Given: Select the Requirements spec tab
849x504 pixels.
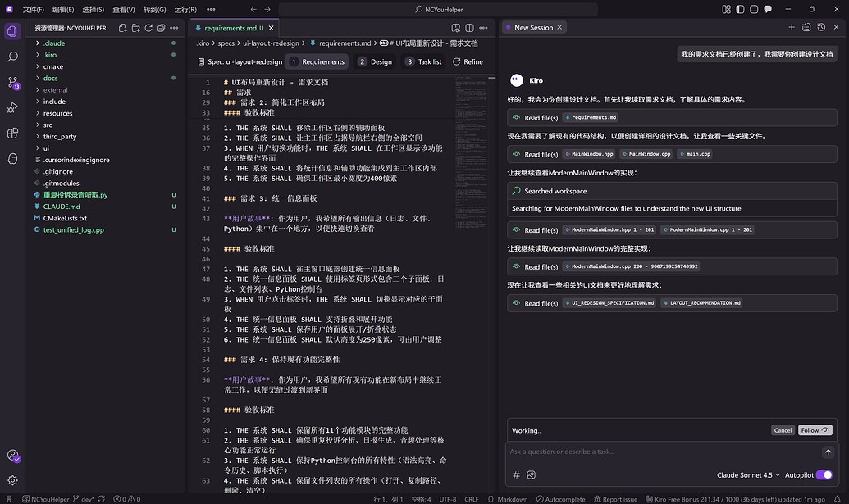Looking at the screenshot, I should click(317, 61).
